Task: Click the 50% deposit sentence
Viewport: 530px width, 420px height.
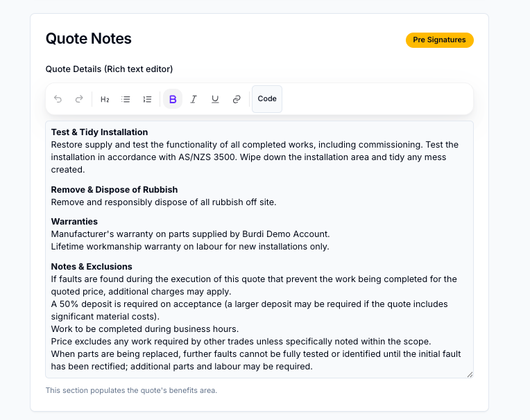Action: coord(250,310)
